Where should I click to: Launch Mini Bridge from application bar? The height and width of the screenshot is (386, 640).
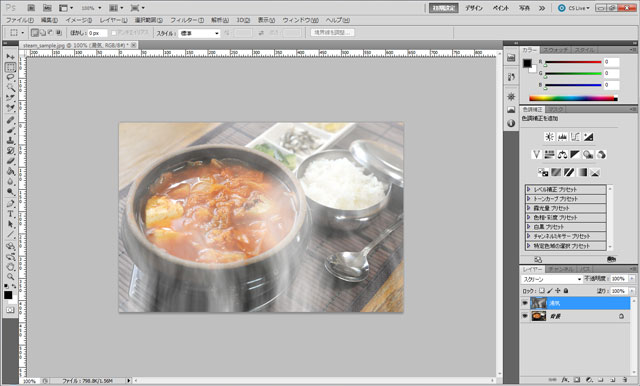[x=47, y=8]
